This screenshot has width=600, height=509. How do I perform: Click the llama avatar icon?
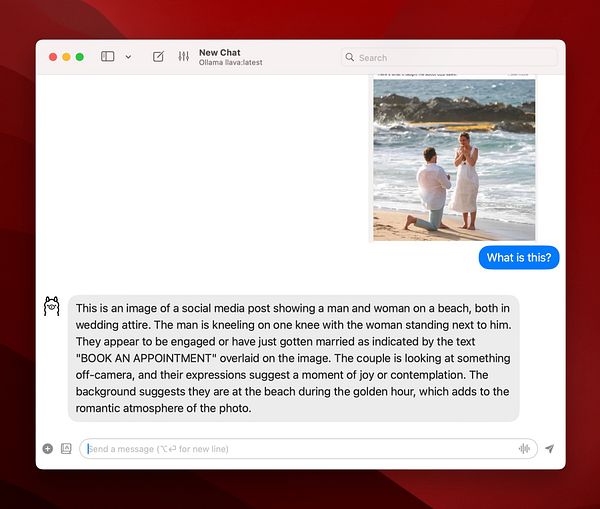pos(52,306)
